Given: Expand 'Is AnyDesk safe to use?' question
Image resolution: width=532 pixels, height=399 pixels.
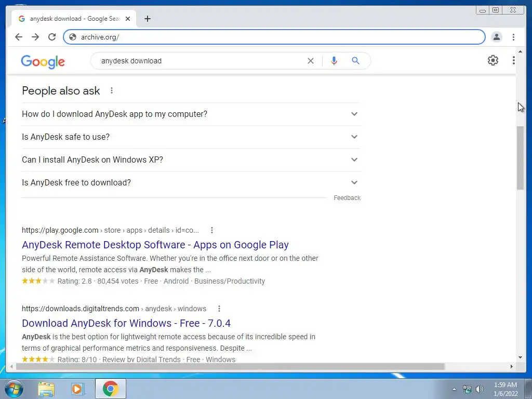Looking at the screenshot, I should [191, 137].
